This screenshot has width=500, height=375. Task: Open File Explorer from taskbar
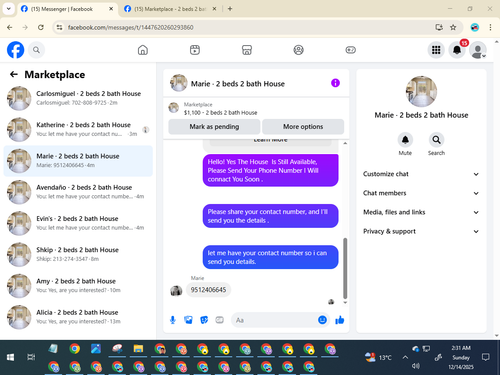(x=138, y=349)
